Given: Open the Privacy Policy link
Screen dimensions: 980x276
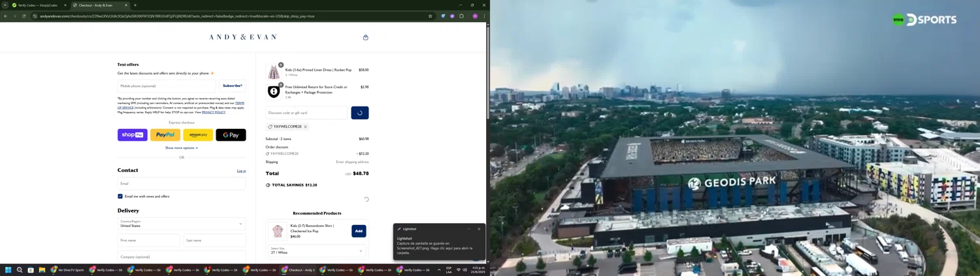Looking at the screenshot, I should pos(214,112).
